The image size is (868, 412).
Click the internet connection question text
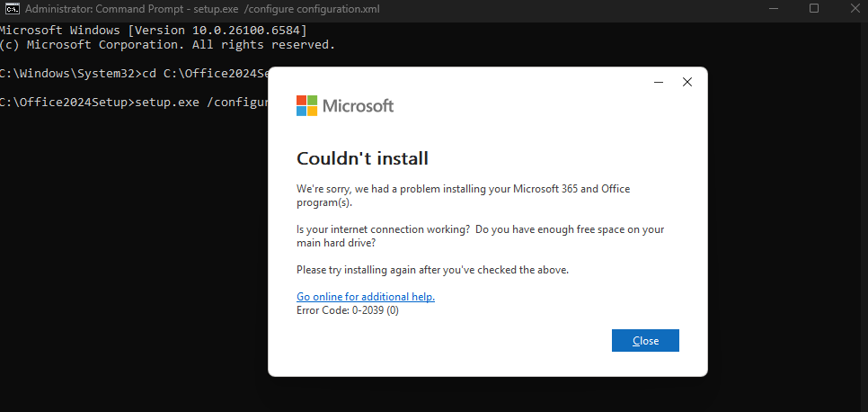382,229
